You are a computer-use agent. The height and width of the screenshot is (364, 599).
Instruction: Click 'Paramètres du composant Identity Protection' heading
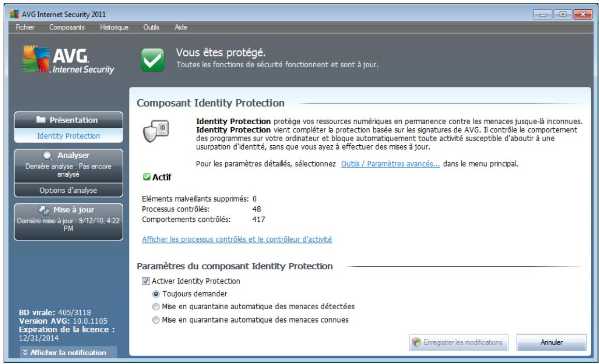(x=235, y=266)
